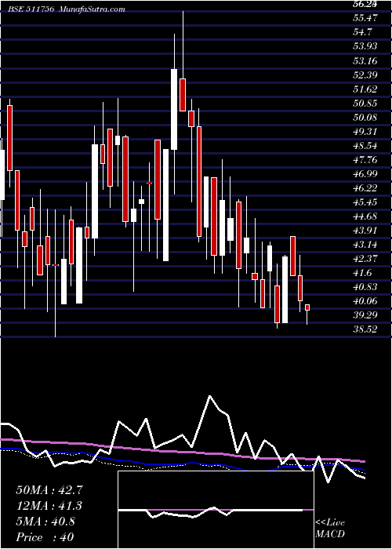The height and width of the screenshot is (549, 392).
Task: Click the 48.54 price axis label
Action: pyautogui.click(x=365, y=145)
